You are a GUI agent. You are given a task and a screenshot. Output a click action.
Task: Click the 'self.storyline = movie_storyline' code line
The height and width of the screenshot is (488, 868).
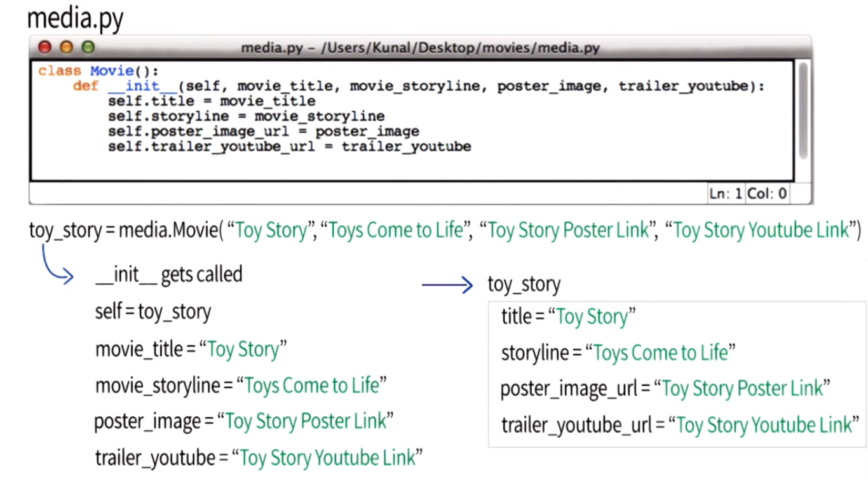point(246,117)
